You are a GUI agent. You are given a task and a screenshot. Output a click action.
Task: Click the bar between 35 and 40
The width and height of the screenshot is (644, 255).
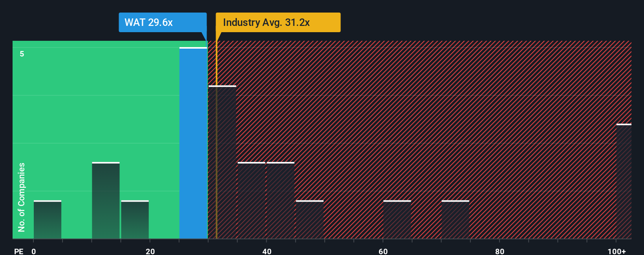(x=251, y=200)
